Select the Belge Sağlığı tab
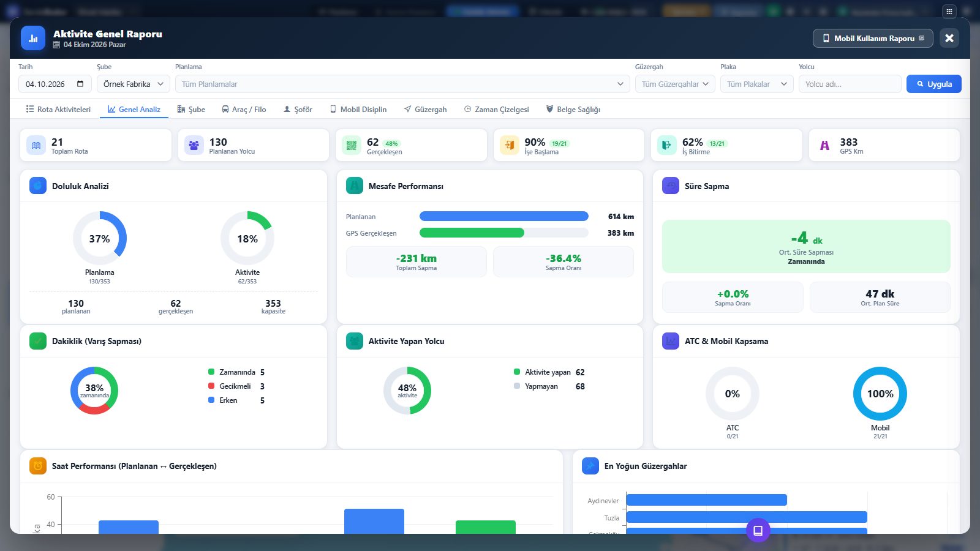Viewport: 980px width, 551px height. [x=573, y=110]
